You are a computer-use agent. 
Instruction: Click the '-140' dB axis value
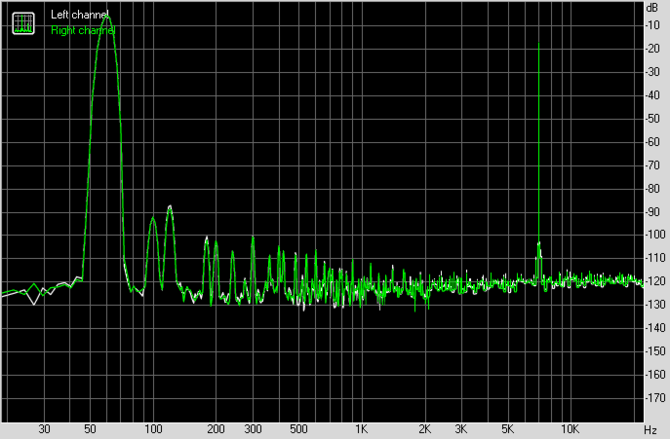coord(655,328)
